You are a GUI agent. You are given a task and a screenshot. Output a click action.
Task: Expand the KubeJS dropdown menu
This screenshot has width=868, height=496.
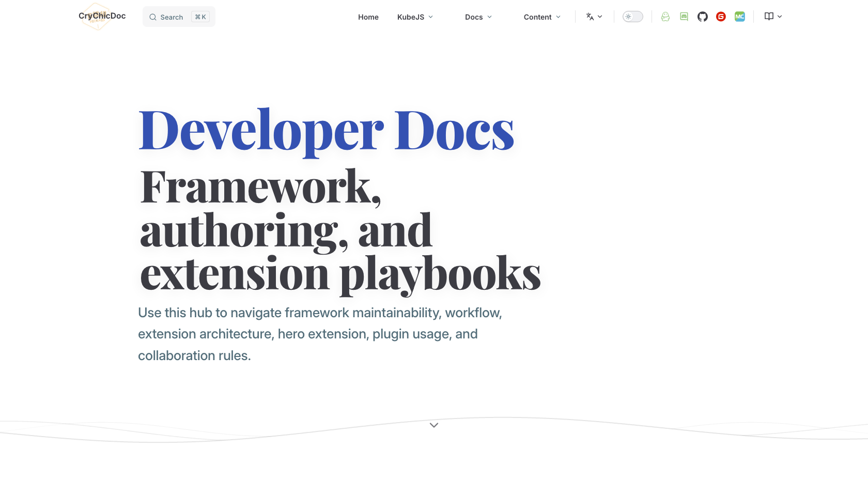pos(415,17)
